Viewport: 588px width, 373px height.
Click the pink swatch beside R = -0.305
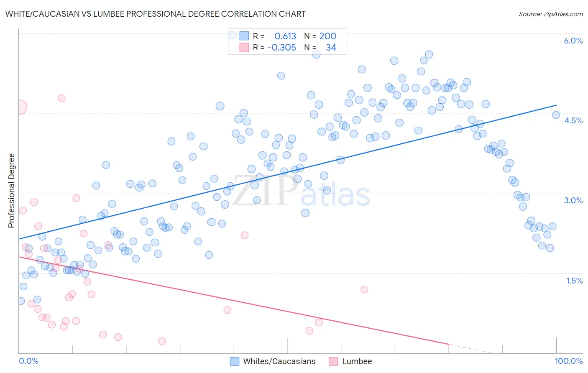(x=244, y=48)
